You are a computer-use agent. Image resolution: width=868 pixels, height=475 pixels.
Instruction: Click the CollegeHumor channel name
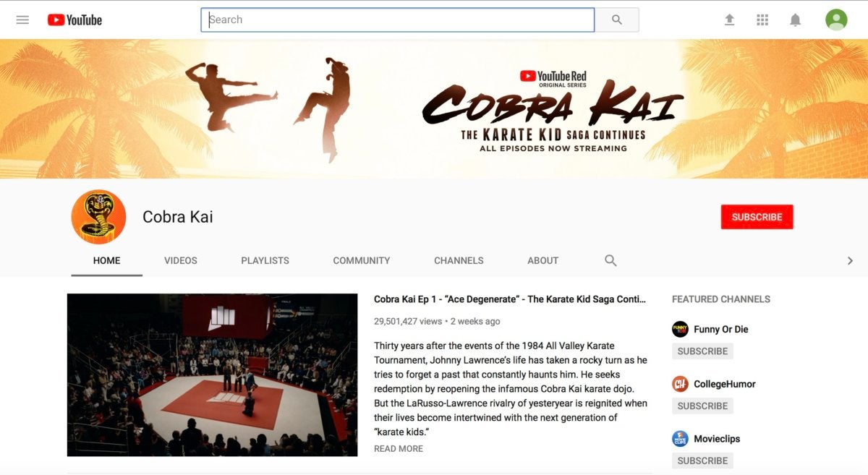pos(725,384)
